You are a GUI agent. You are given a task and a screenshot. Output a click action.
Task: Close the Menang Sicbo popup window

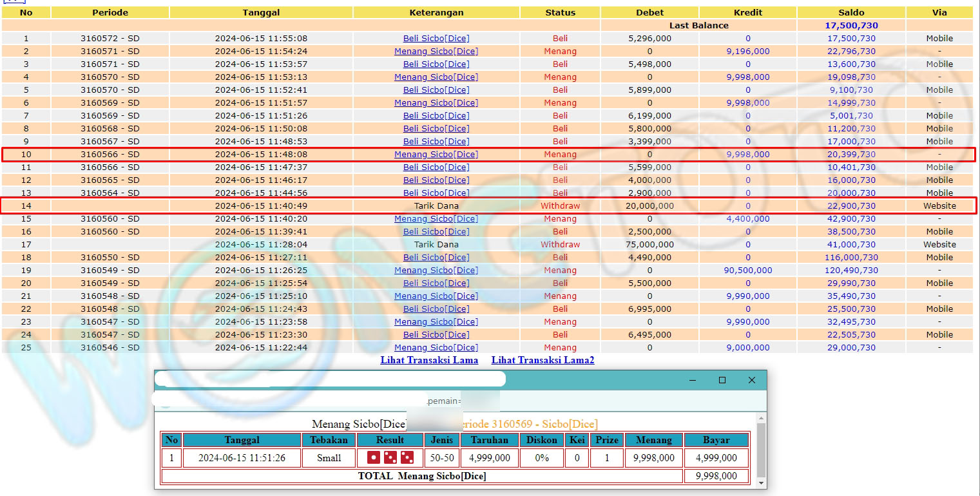(751, 380)
